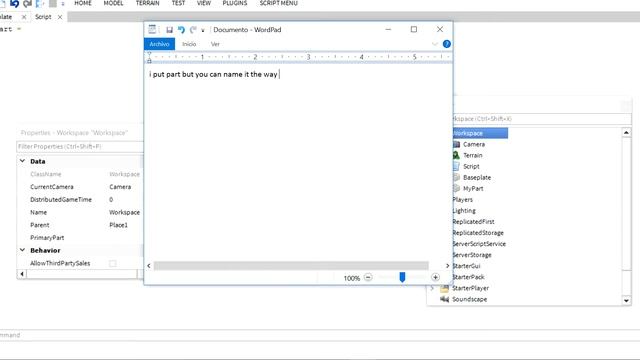Select Lighting in the Explorer tree

coord(464,211)
